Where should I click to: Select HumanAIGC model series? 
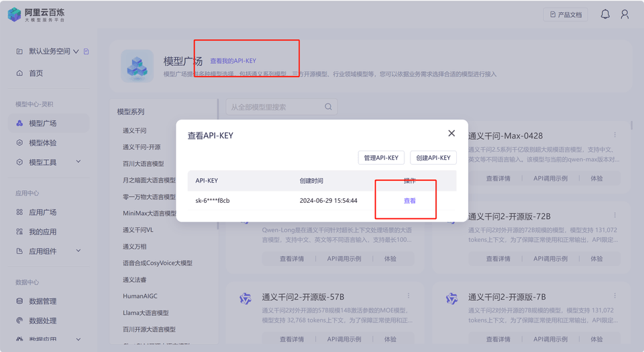click(140, 296)
